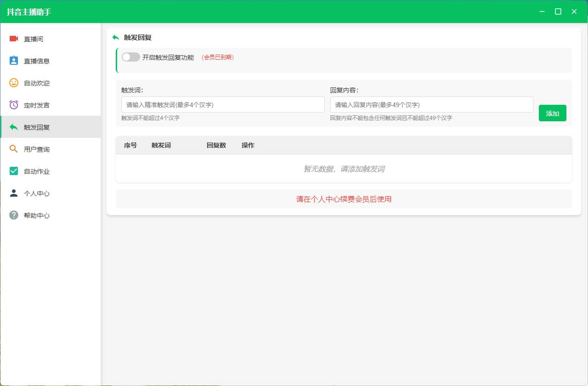
Task: Close the 抖音主播助手 window
Action: coord(574,11)
